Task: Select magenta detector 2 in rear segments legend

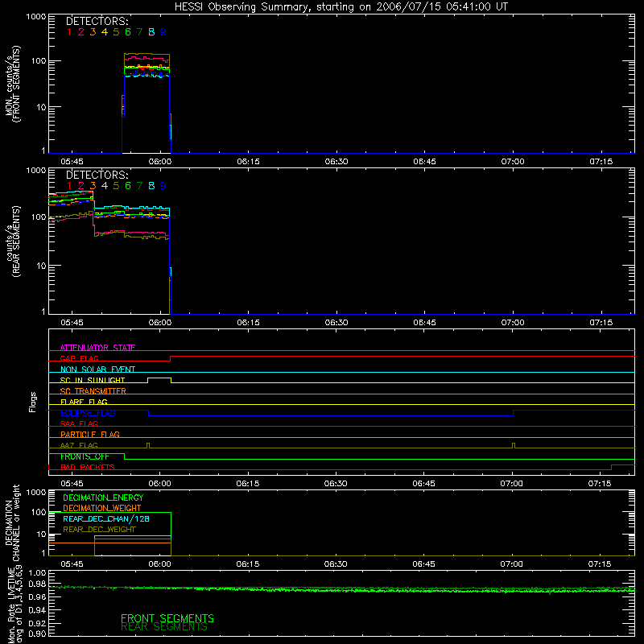Action: (81, 186)
